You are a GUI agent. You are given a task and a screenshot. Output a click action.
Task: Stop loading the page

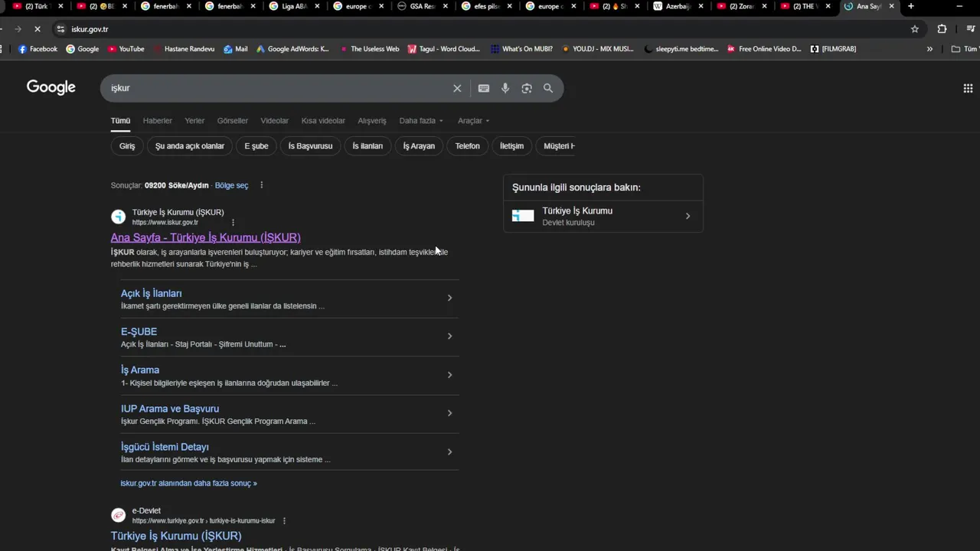(x=38, y=29)
